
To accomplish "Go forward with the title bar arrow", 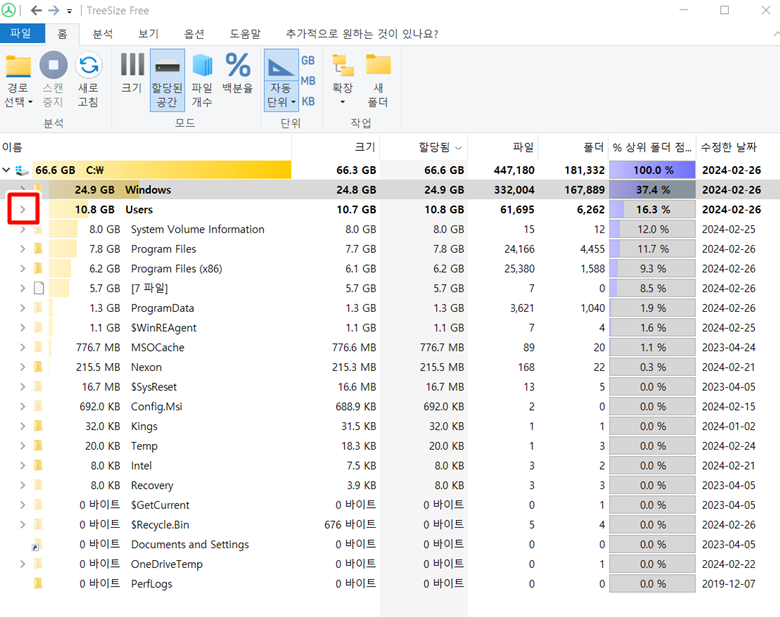I will [54, 10].
